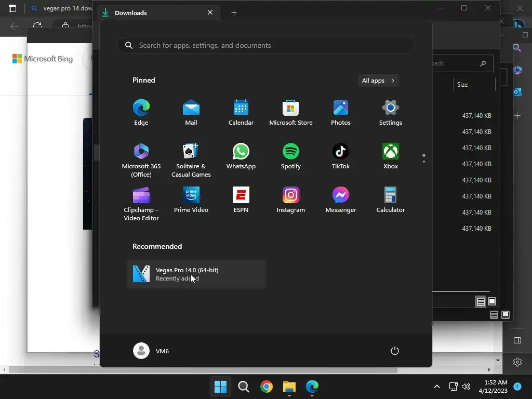
Task: Click the Size column header in Explorer
Action: tap(474, 85)
